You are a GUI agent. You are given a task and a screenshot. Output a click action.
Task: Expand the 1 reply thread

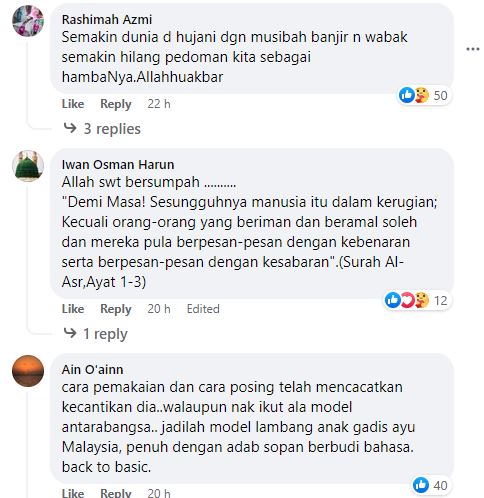click(x=105, y=334)
